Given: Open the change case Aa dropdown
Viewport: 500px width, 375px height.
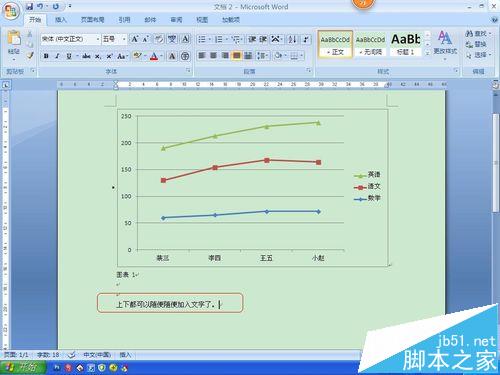Looking at the screenshot, I should 122,56.
